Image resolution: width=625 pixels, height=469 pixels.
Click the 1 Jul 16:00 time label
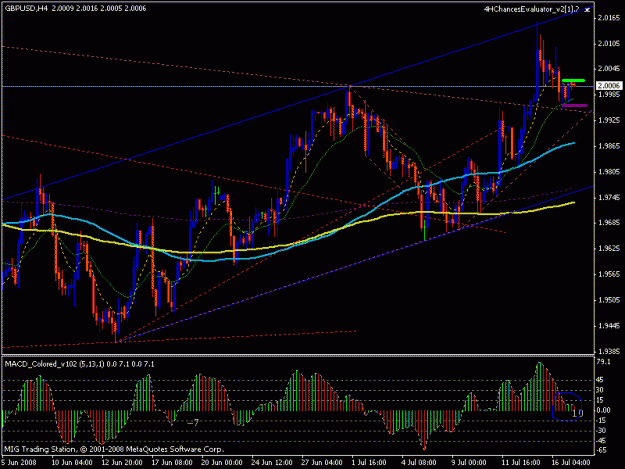pyautogui.click(x=369, y=463)
